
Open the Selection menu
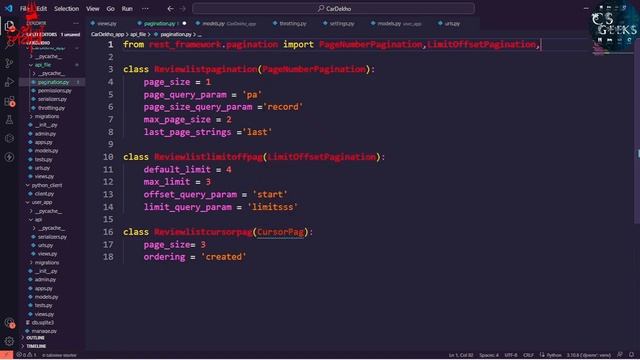pos(67,9)
